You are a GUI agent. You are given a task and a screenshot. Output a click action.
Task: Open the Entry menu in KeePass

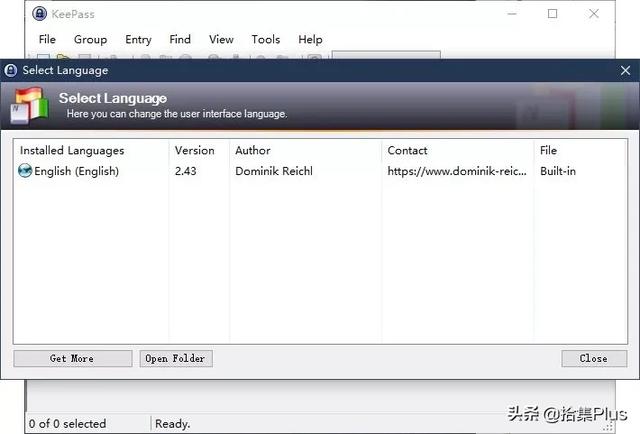click(x=138, y=40)
